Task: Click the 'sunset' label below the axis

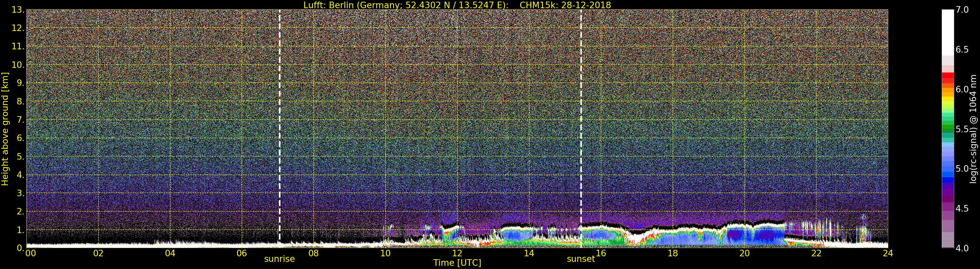Action: (x=581, y=259)
